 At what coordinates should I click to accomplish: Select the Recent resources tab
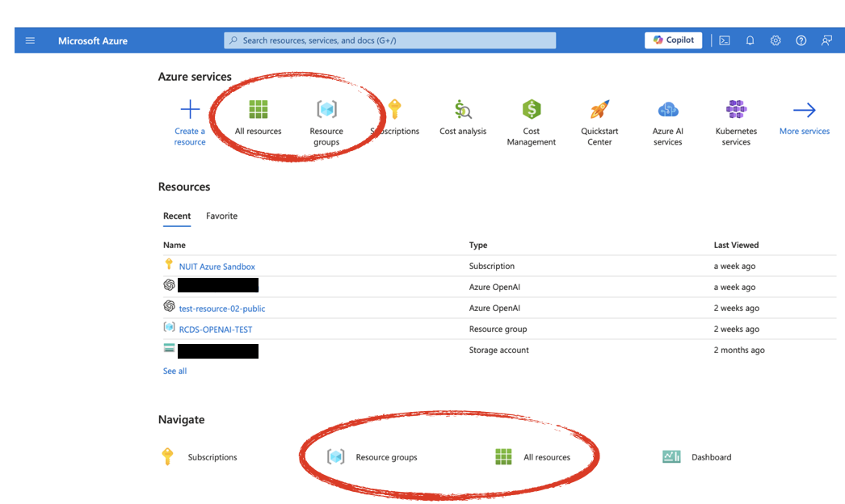(177, 216)
